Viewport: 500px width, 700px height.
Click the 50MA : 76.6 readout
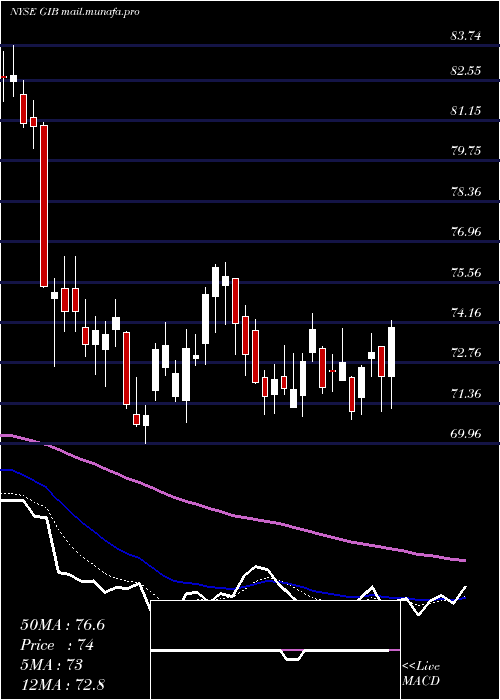[x=62, y=625]
